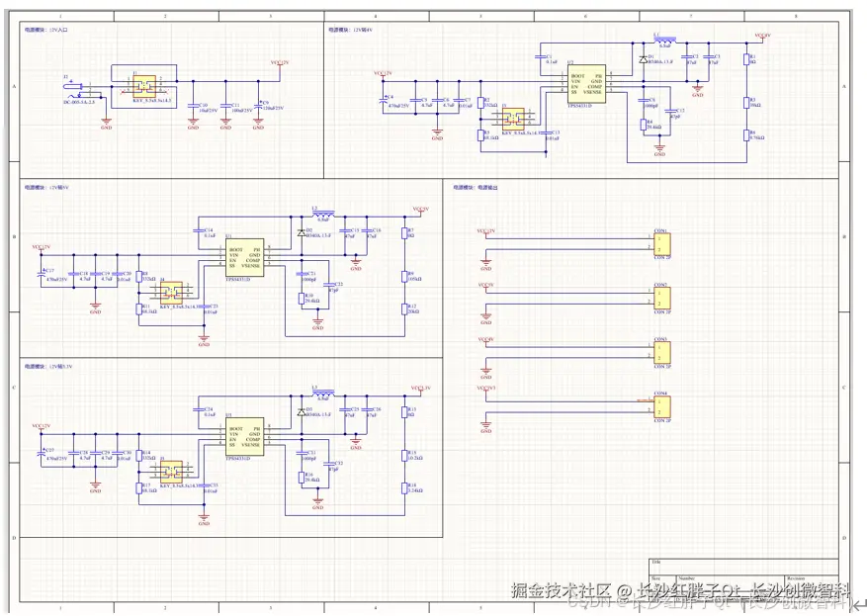Click the Revision cell of the title block
The width and height of the screenshot is (867, 616).
[x=803, y=578]
